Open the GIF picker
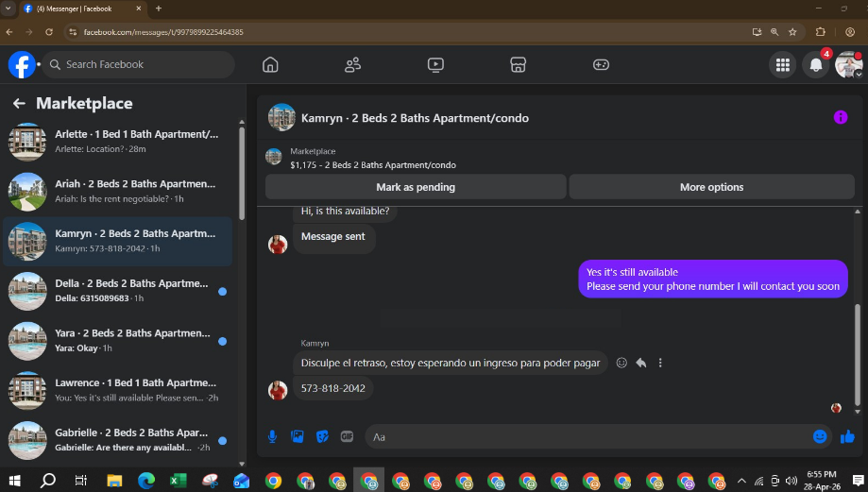This screenshot has height=492, width=868. tap(347, 436)
